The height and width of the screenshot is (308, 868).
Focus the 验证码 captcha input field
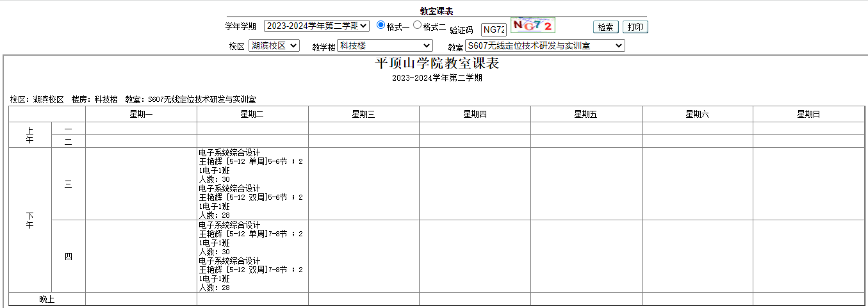tap(494, 29)
